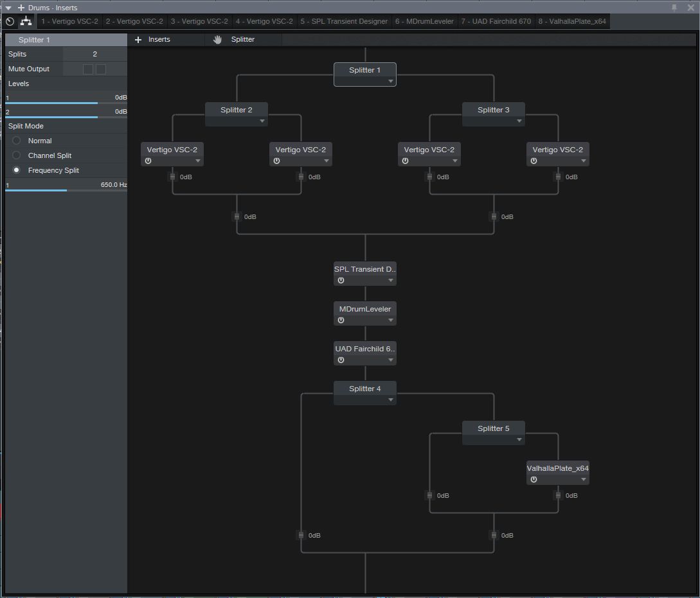
Task: Select the Channel Split mode
Action: pos(17,155)
